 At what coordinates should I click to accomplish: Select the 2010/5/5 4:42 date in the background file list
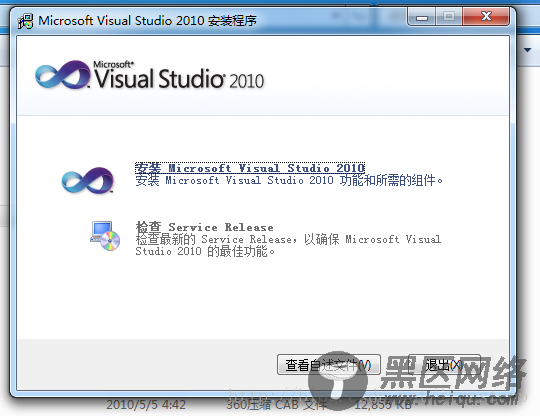click(x=146, y=405)
